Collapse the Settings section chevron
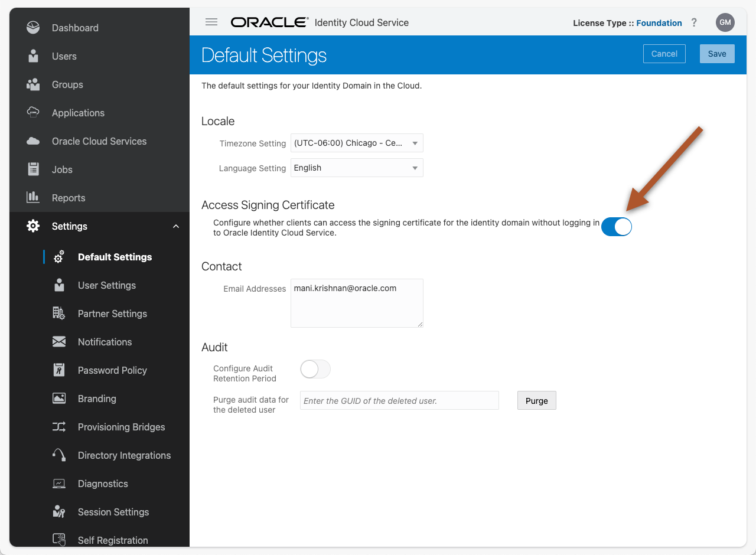This screenshot has width=756, height=555. click(175, 226)
